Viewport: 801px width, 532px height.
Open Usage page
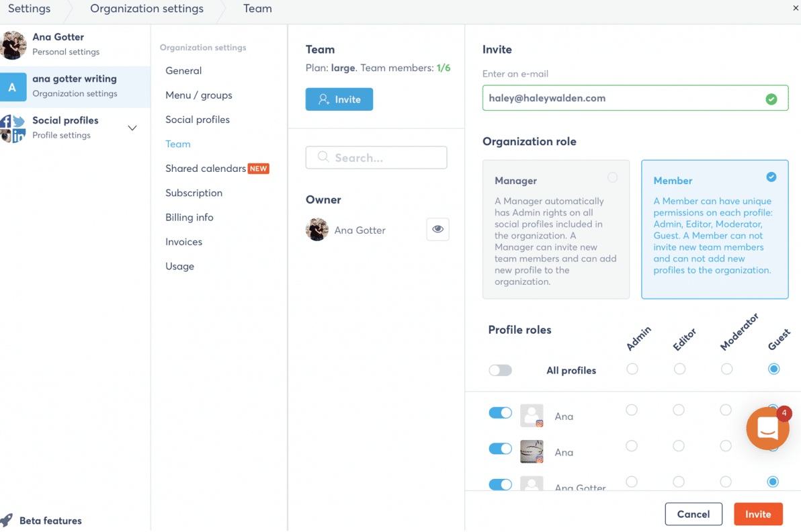click(x=179, y=267)
